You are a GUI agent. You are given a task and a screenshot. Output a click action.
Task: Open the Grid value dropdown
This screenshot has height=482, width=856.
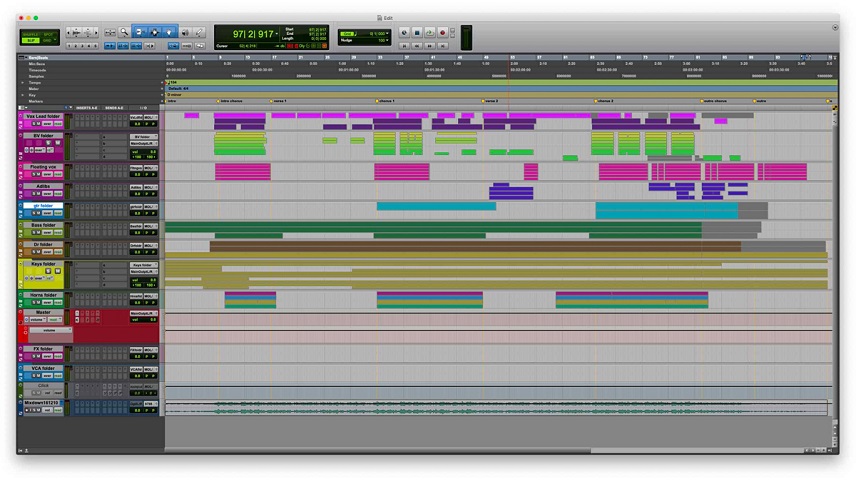pos(388,34)
